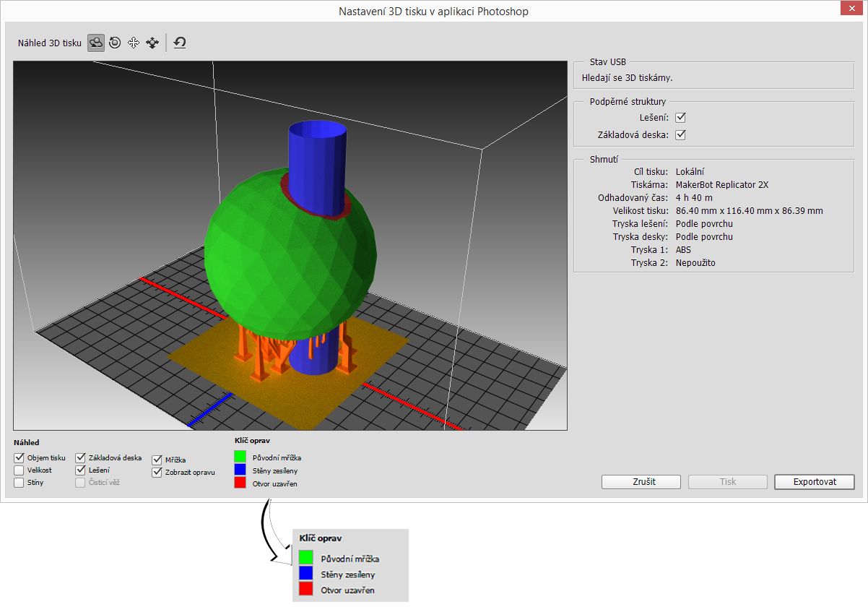This screenshot has height=607, width=868.
Task: Enable the Velikost preview checkbox
Action: coord(19,470)
